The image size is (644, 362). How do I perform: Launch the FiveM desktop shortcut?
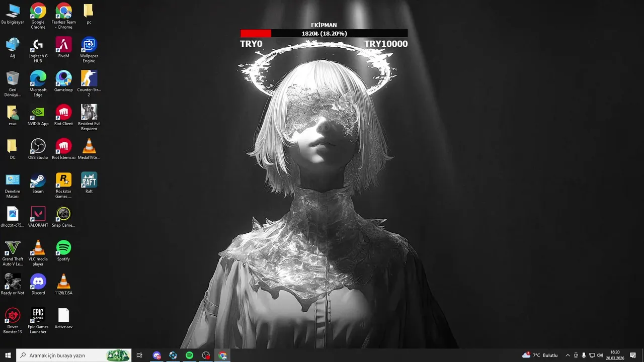point(63,48)
